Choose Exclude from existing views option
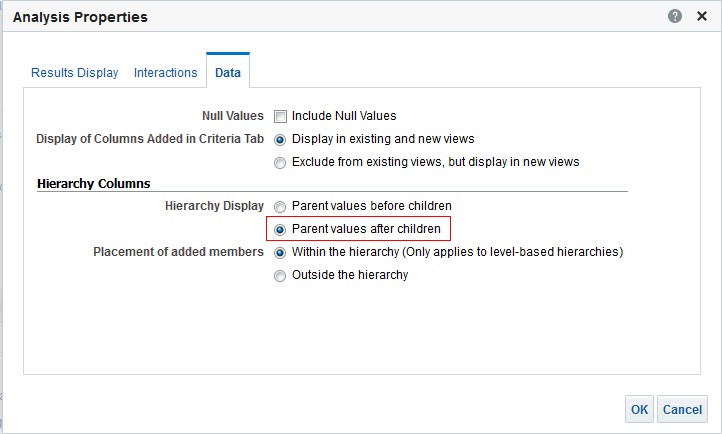722x434 pixels. tap(281, 161)
